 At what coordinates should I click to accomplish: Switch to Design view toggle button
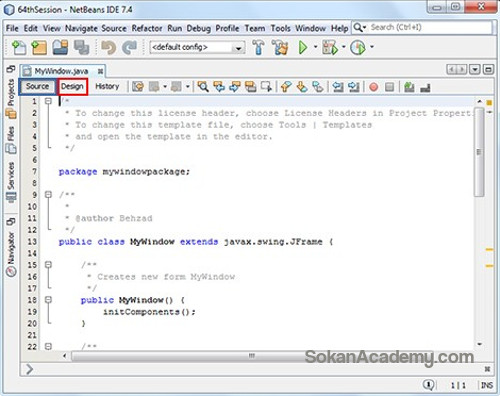[72, 87]
